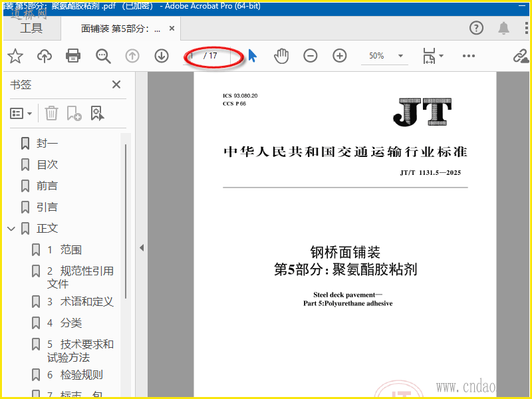The height and width of the screenshot is (399, 532).
Task: Open page display options dropdown arrow
Action: pyautogui.click(x=442, y=56)
